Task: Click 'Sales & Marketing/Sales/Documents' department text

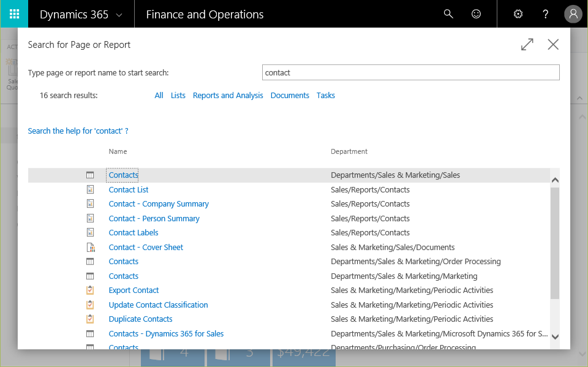Action: coord(393,248)
